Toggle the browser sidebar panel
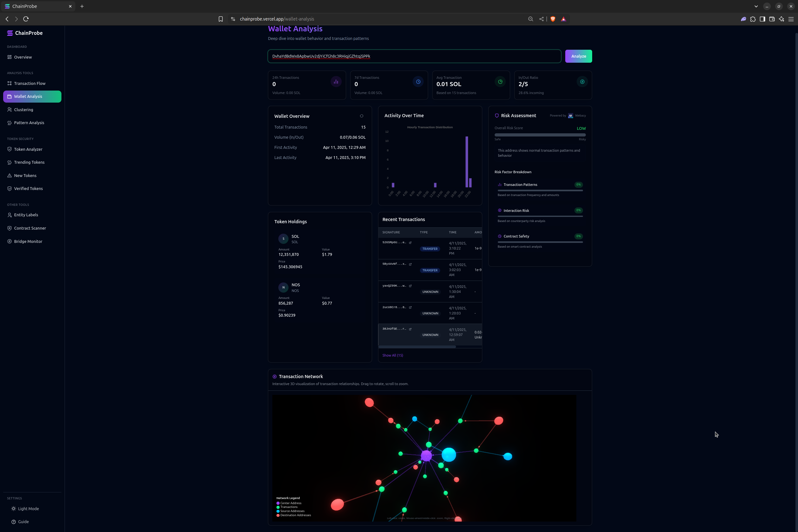 763,19
